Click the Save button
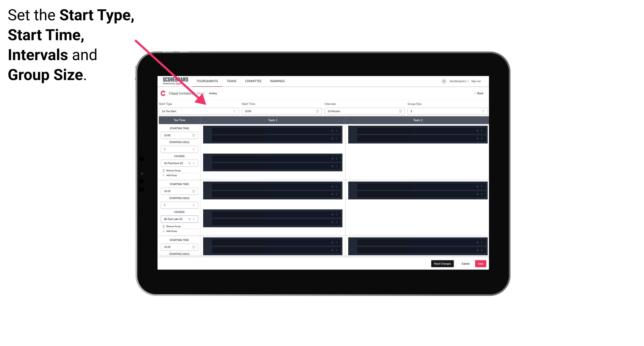Viewport: 644px width, 346px height. point(481,263)
